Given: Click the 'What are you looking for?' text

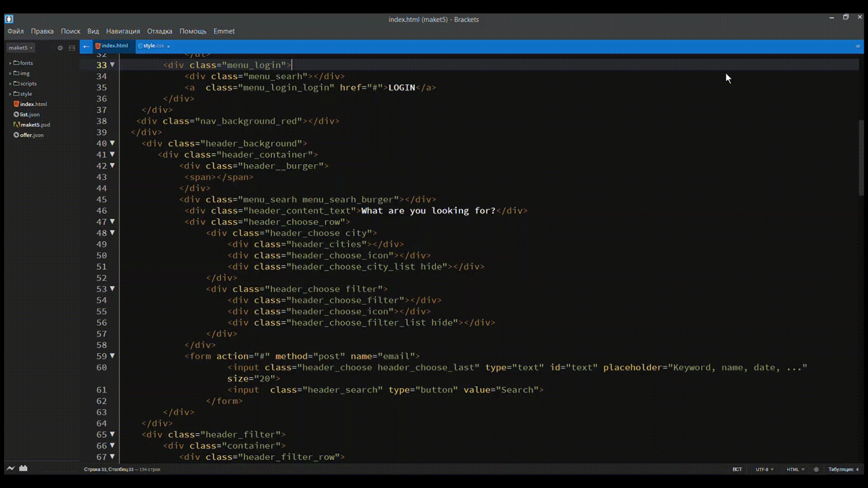Looking at the screenshot, I should [428, 211].
